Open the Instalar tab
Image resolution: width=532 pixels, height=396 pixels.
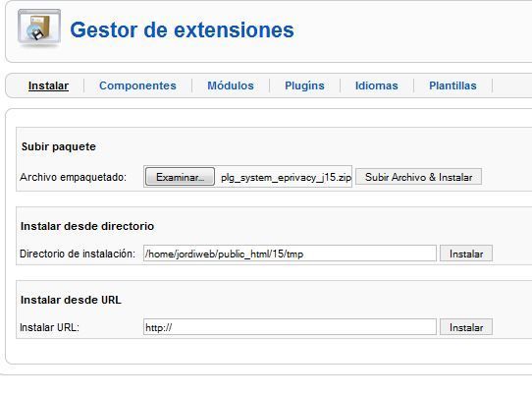pos(48,85)
